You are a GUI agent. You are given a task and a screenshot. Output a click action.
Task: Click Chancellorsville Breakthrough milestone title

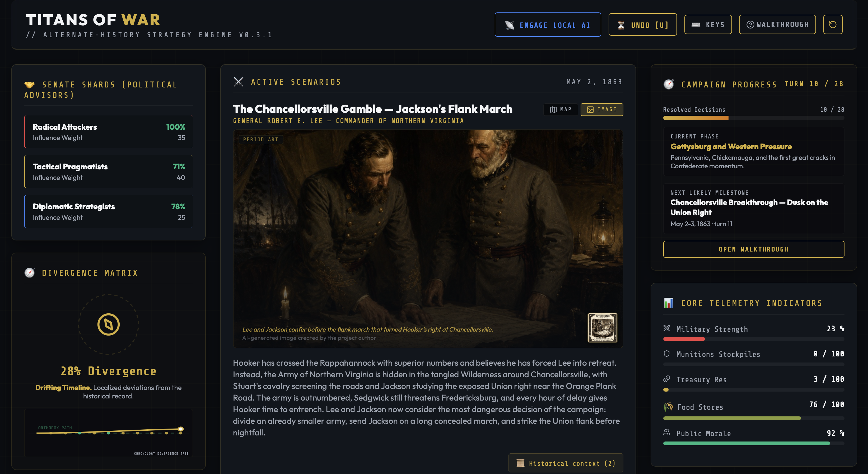coord(749,207)
